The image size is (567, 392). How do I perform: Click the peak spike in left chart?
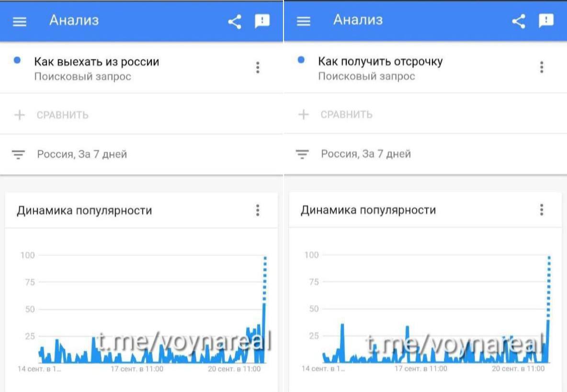click(x=264, y=306)
